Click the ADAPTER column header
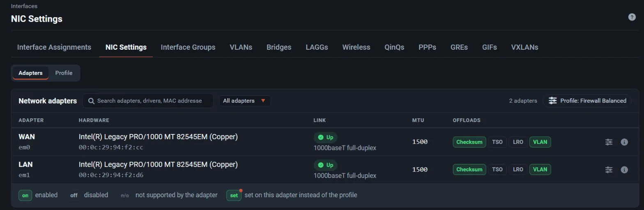Screen dimensions: 644x210 [31, 120]
